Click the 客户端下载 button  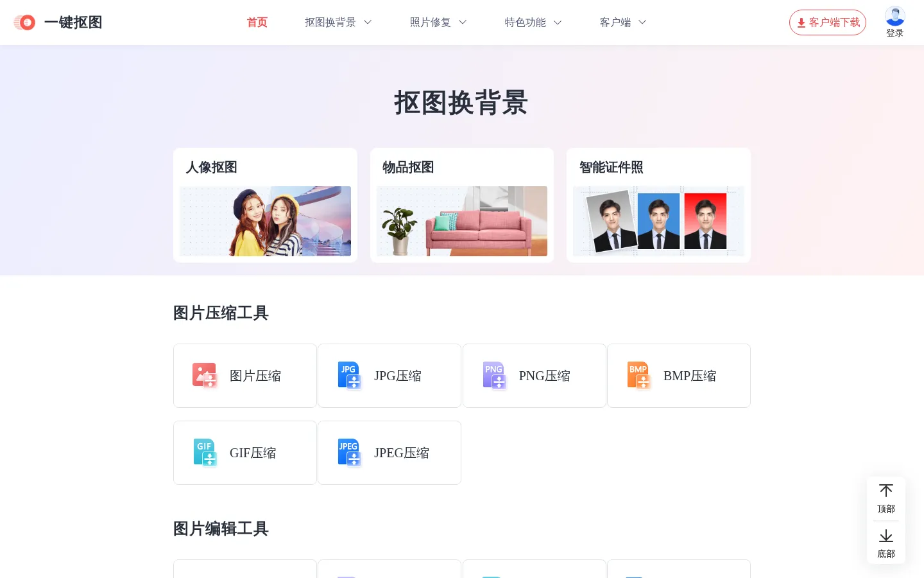[828, 22]
